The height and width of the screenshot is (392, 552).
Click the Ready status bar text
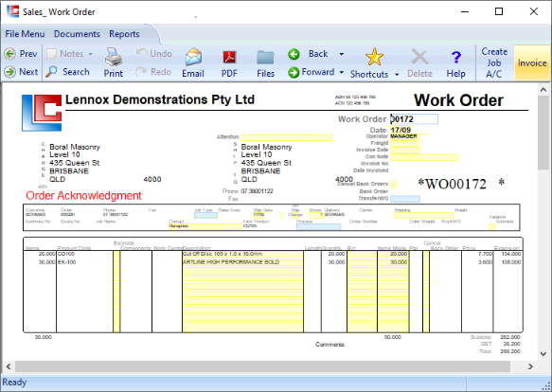pos(14,383)
